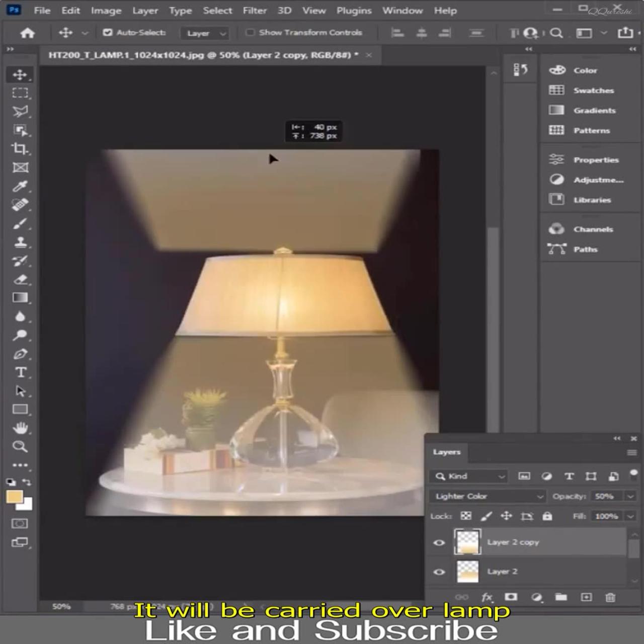644x644 pixels.
Task: Toggle the layer filter on/off switch
Action: [x=633, y=474]
